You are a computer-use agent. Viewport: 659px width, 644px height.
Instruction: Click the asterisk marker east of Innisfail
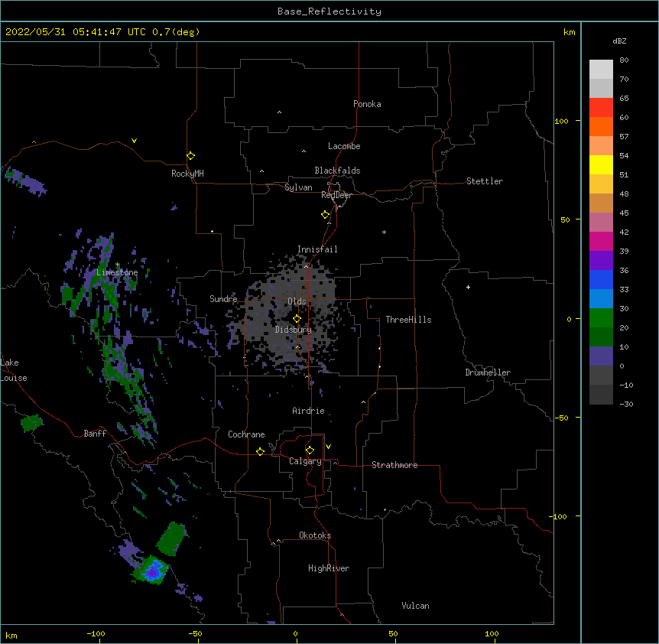(384, 232)
